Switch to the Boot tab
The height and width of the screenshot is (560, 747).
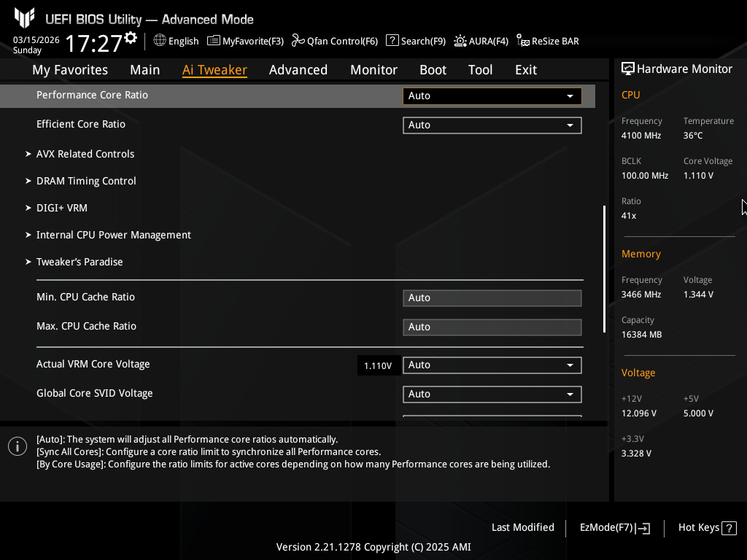tap(433, 70)
